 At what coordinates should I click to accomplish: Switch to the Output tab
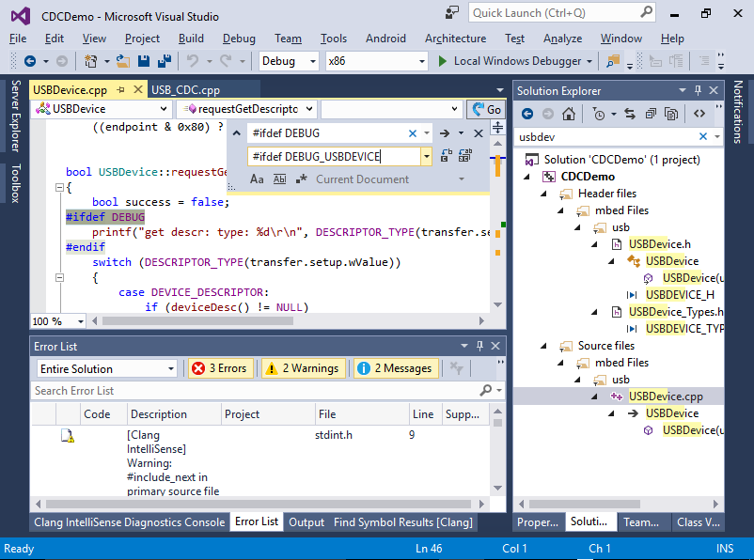pos(306,522)
